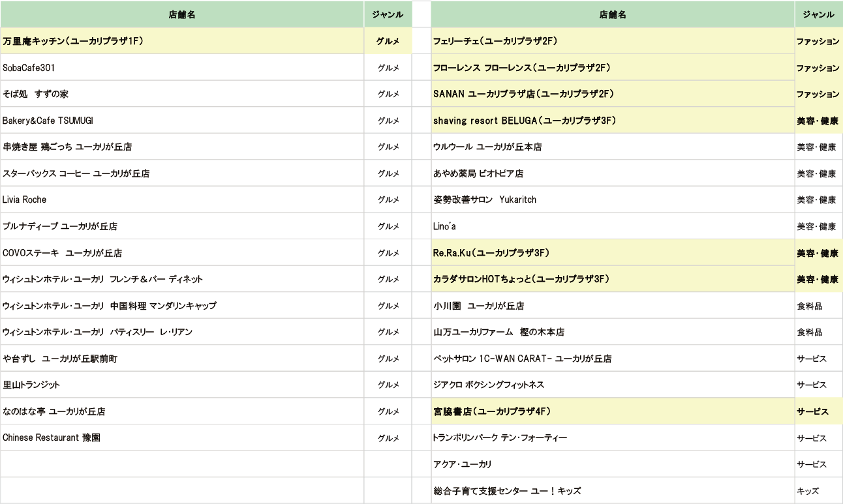The image size is (843, 504).
Task: Click the COVOステーキ ユーカリが丘店 cell
Action: 182,252
